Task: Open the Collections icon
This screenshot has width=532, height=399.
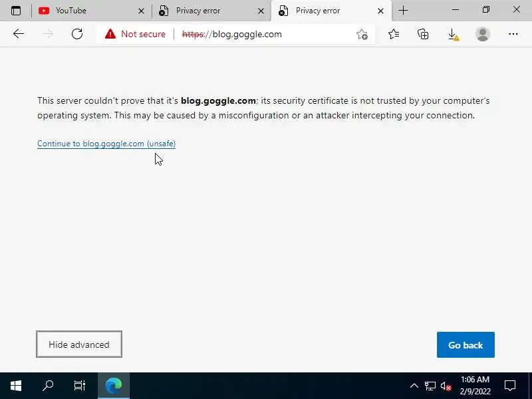Action: click(423, 34)
